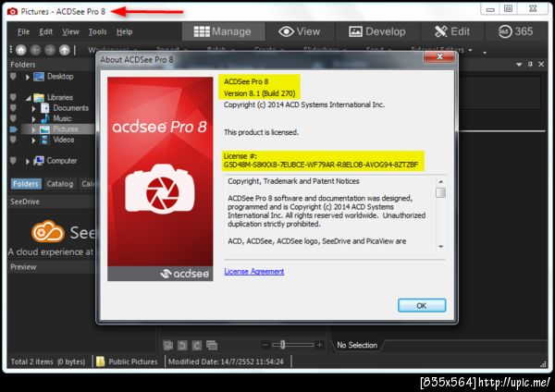The height and width of the screenshot is (392, 555).
Task: Click the zoom out minus button
Action: click(265, 345)
